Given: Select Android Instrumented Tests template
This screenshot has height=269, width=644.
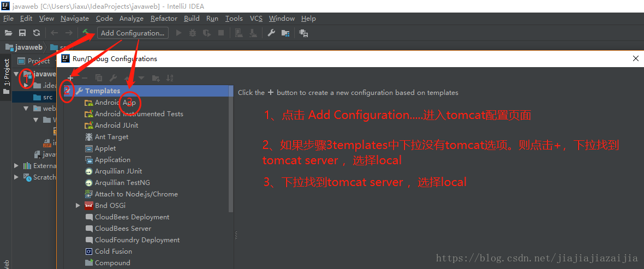Looking at the screenshot, I should point(134,113).
